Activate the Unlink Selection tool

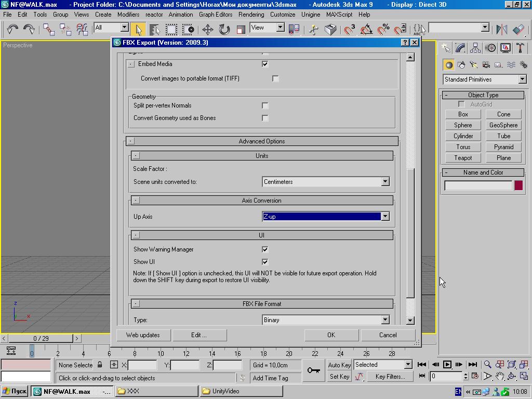point(65,30)
